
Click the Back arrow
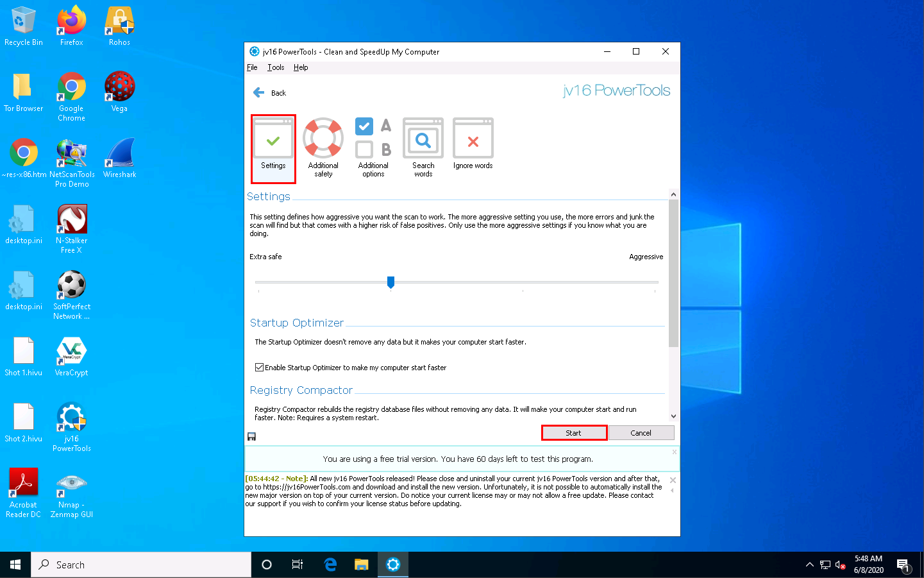tap(259, 93)
